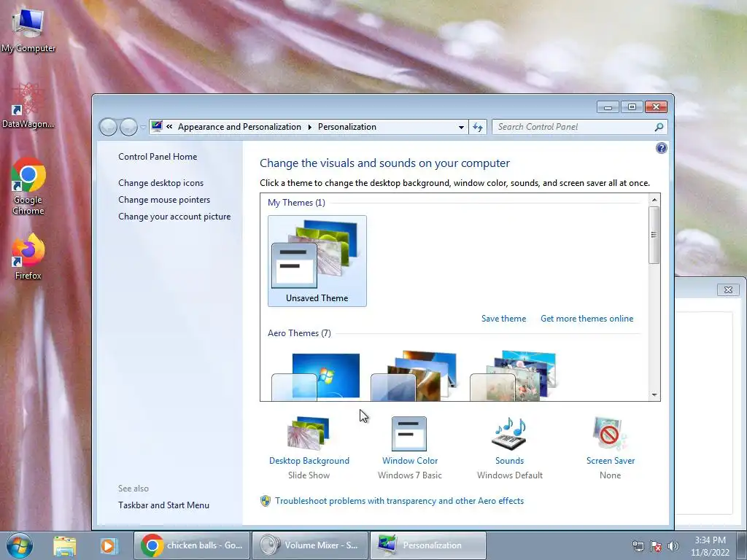
Task: Open help with the blue question mark
Action: [661, 148]
